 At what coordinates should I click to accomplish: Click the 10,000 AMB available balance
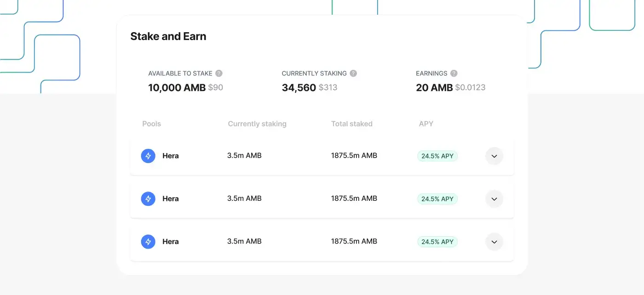pyautogui.click(x=177, y=88)
